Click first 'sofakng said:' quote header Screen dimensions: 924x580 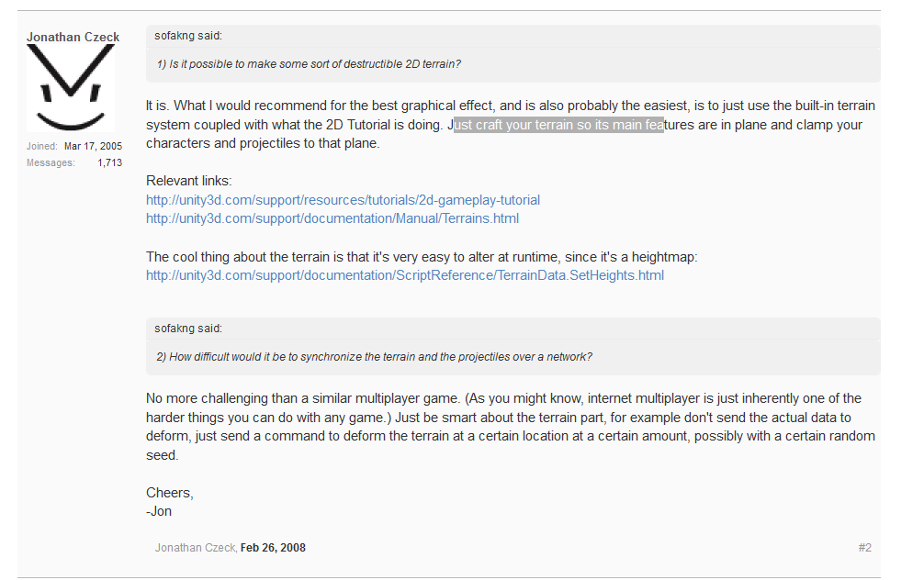188,37
